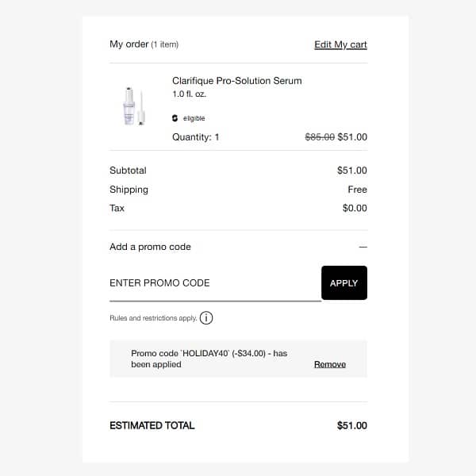Select the Clarifique Pro-Solution Serum product name
Image resolution: width=476 pixels, height=476 pixels.
236,81
